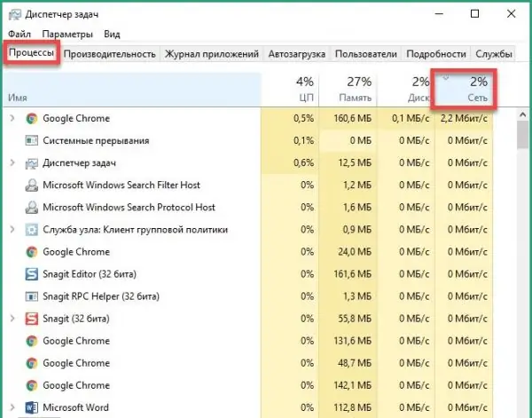Click the Chrome icon in the 24,0 МБ row
Screen dimensions: 532x418
click(x=32, y=252)
